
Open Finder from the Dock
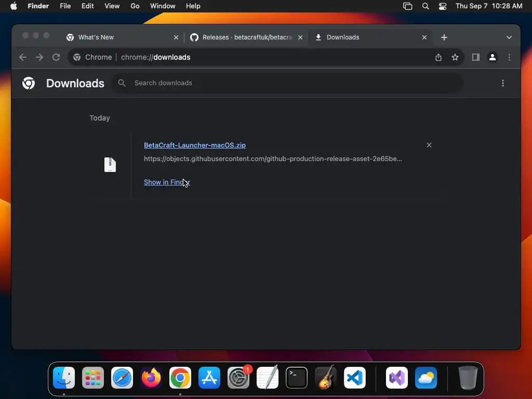point(64,378)
